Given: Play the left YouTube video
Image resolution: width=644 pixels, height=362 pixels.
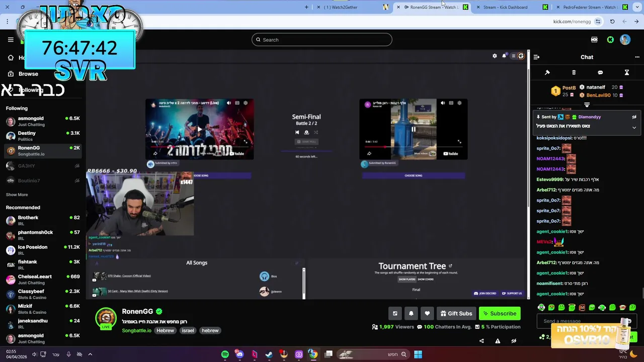Looking at the screenshot, I should pos(199,129).
